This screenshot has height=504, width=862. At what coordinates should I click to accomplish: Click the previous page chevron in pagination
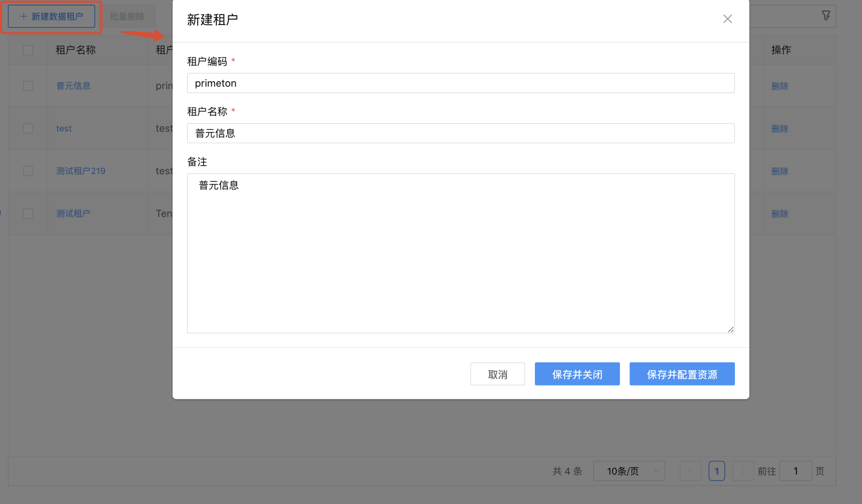[x=690, y=471]
